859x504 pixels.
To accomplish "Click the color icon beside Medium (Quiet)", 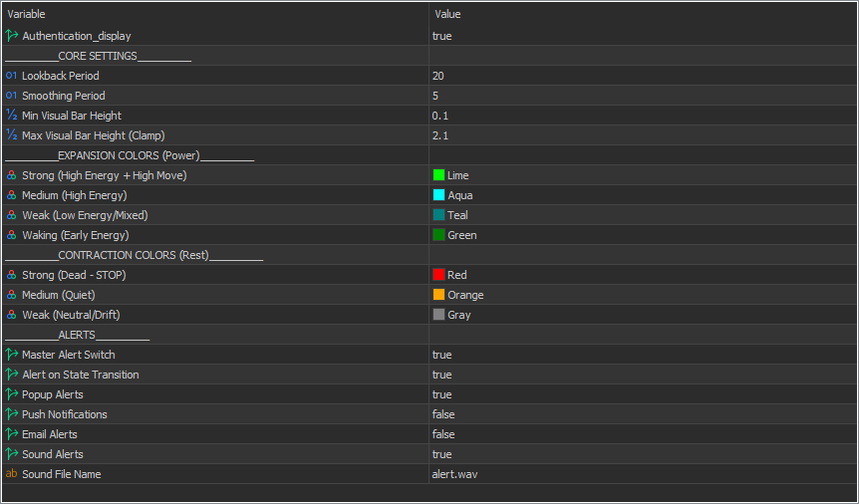I will point(12,295).
